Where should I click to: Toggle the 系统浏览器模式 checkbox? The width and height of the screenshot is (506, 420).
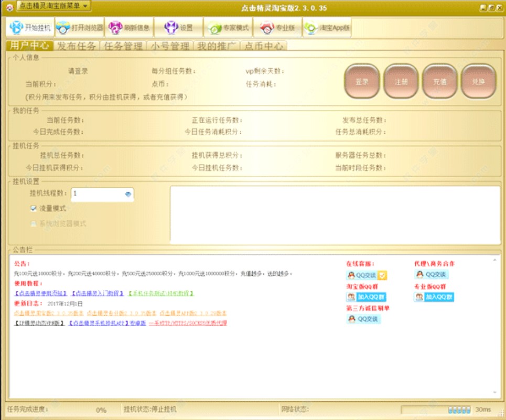(x=34, y=224)
